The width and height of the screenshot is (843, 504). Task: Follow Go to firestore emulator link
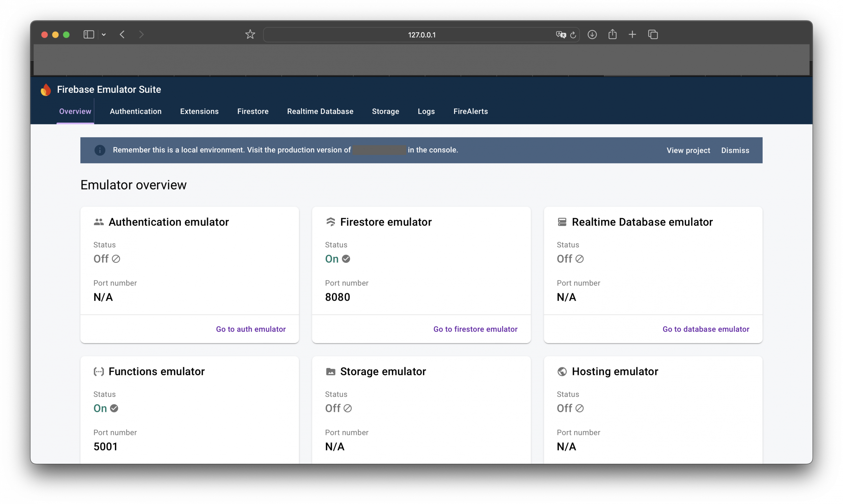click(475, 329)
